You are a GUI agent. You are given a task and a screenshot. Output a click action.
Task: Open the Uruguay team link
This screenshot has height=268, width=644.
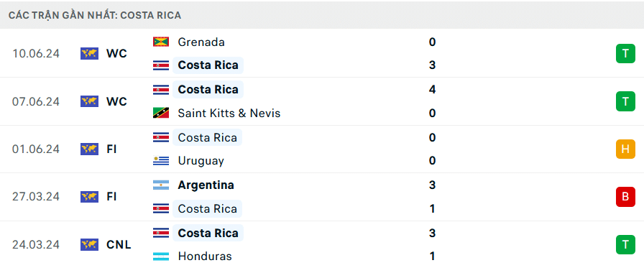pos(201,160)
